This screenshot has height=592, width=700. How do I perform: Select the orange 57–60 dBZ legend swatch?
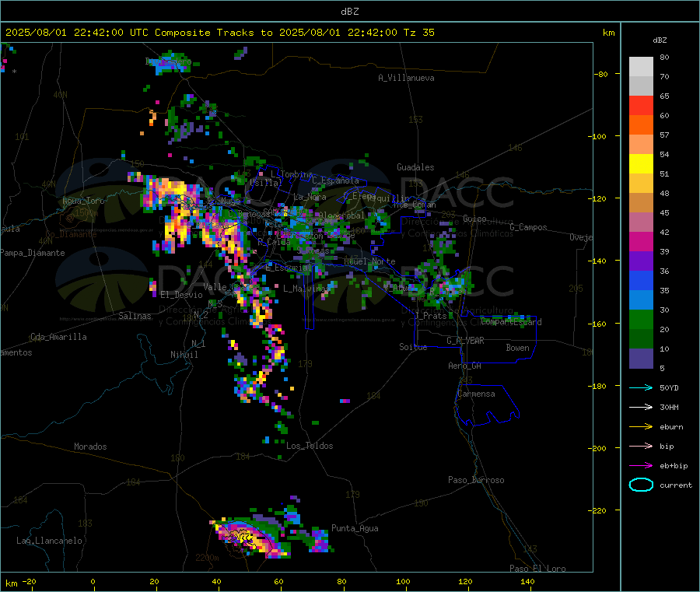tap(641, 125)
